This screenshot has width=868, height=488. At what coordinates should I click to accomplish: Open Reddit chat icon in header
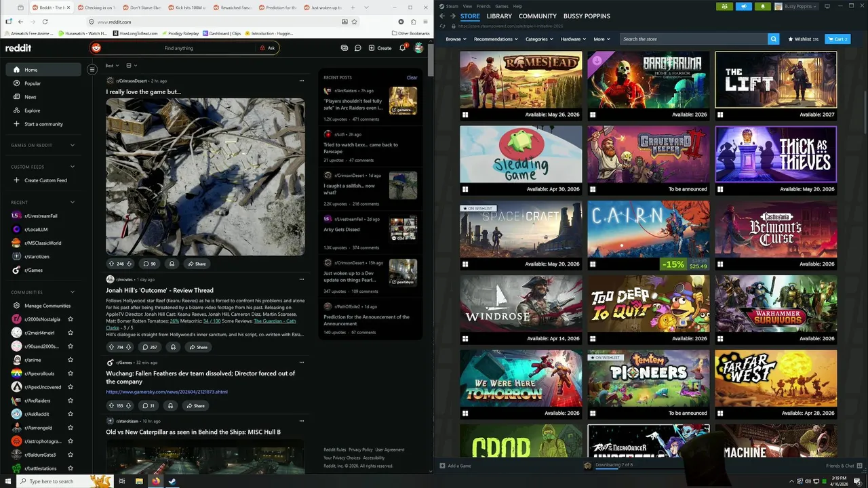coord(357,48)
